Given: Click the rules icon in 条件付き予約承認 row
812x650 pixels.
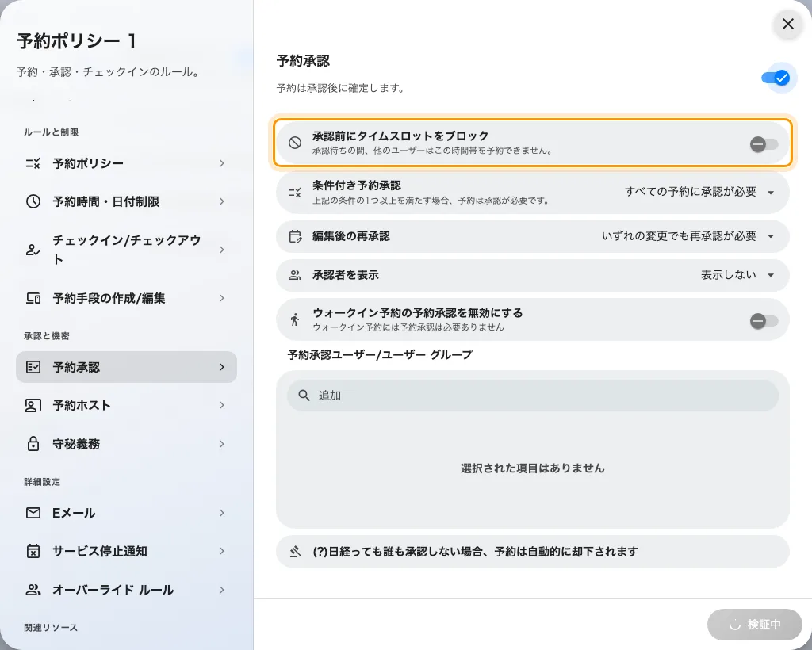Looking at the screenshot, I should [x=295, y=193].
